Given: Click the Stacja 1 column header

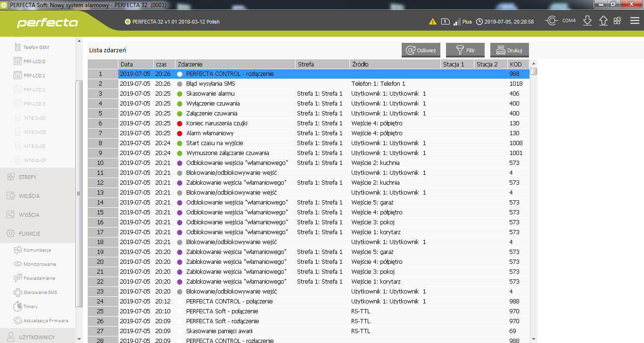Looking at the screenshot, I should pos(457,64).
